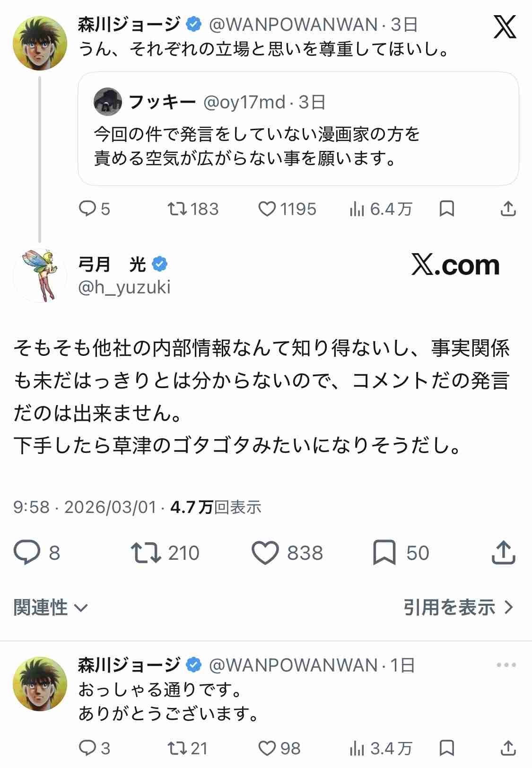This screenshot has width=532, height=768.
Task: Open 弓月光's fairy profile avatar
Action: point(40,275)
